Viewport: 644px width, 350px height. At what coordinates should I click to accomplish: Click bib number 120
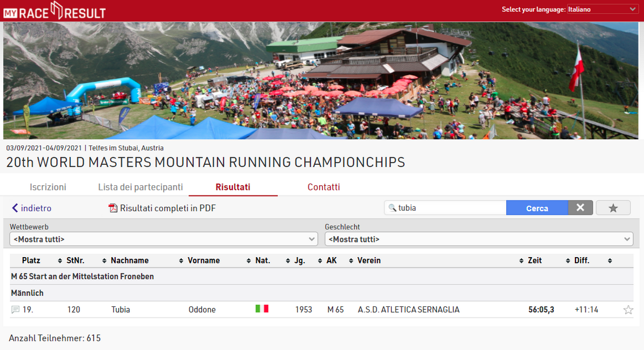[x=74, y=310]
